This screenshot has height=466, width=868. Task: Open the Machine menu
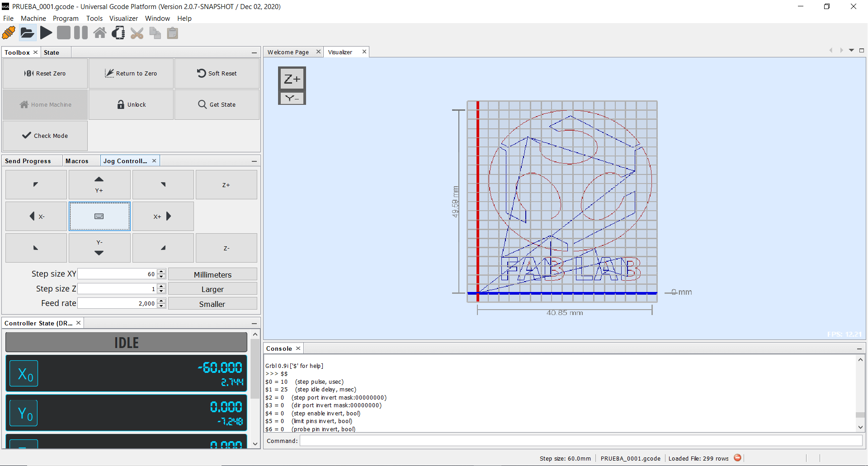point(33,19)
